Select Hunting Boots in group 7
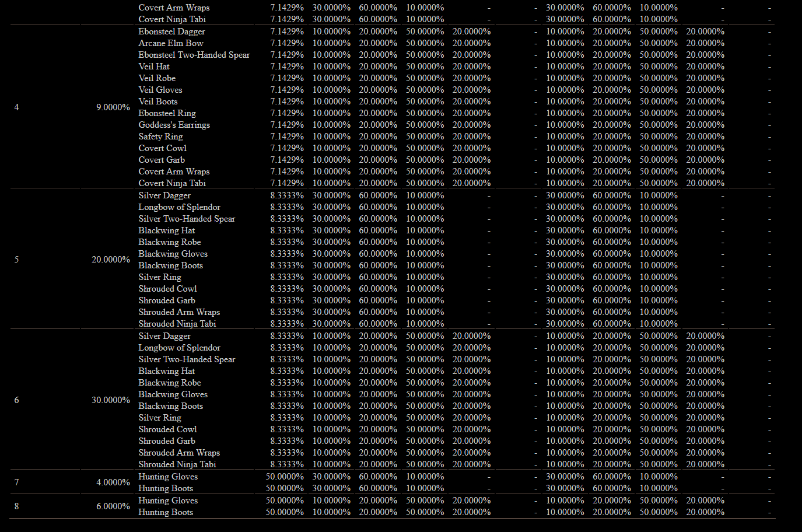Viewport: 802px width, 532px height. pos(166,488)
